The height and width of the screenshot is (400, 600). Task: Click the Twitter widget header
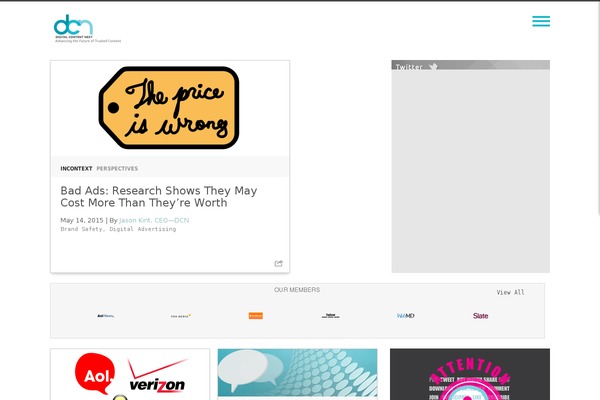pos(471,65)
